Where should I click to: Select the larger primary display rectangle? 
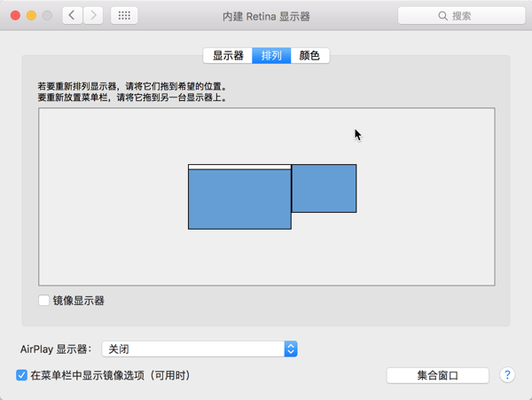pyautogui.click(x=239, y=200)
